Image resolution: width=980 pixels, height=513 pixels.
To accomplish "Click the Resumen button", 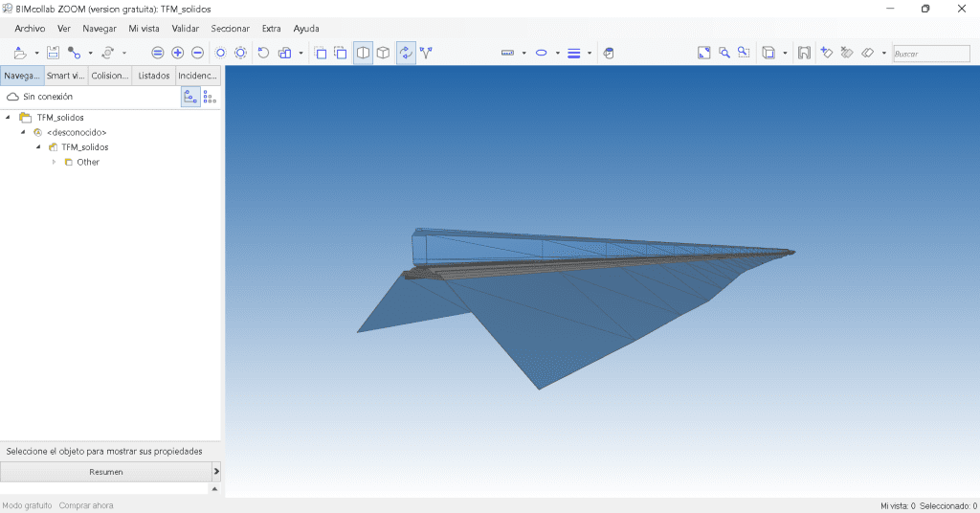I will click(x=105, y=472).
